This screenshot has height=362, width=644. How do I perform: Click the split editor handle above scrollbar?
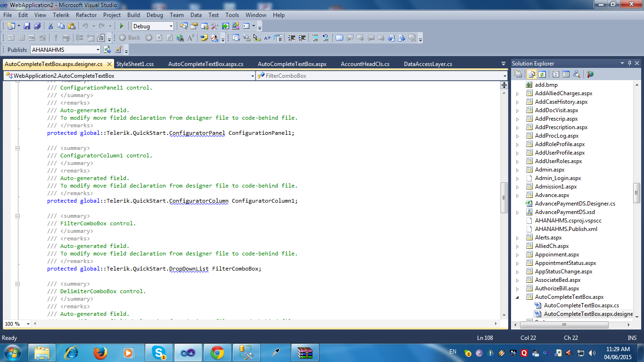coord(504,85)
